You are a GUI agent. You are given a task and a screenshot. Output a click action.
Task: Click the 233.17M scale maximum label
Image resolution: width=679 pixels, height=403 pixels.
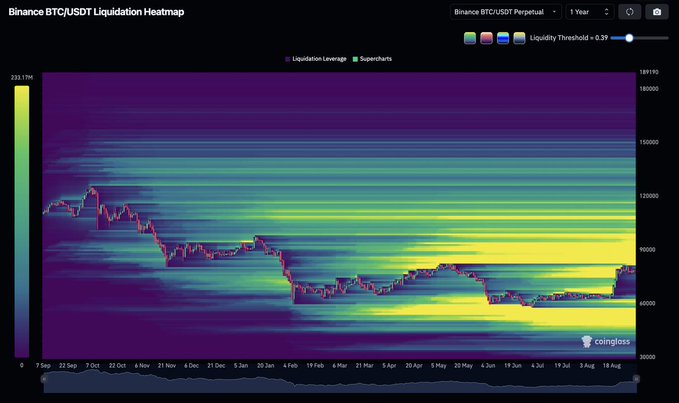[x=22, y=77]
